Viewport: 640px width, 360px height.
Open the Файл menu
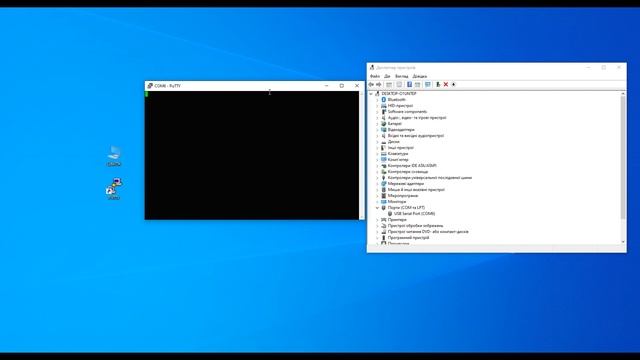[x=375, y=76]
